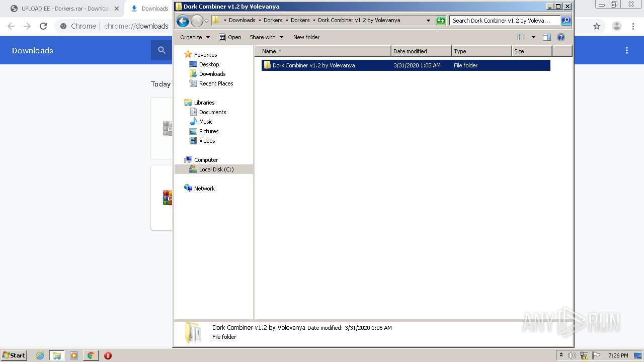Click Chrome's forward arrow
644x362 pixels.
27,26
